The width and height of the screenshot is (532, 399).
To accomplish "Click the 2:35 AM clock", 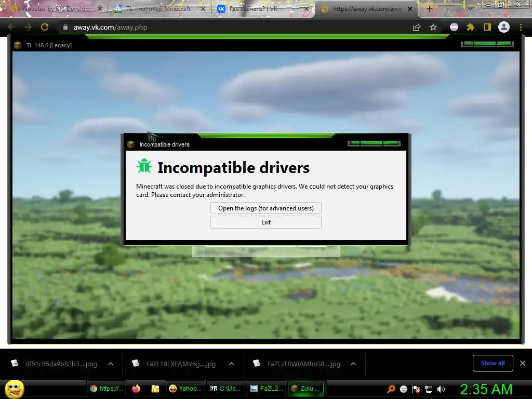I will coord(486,389).
